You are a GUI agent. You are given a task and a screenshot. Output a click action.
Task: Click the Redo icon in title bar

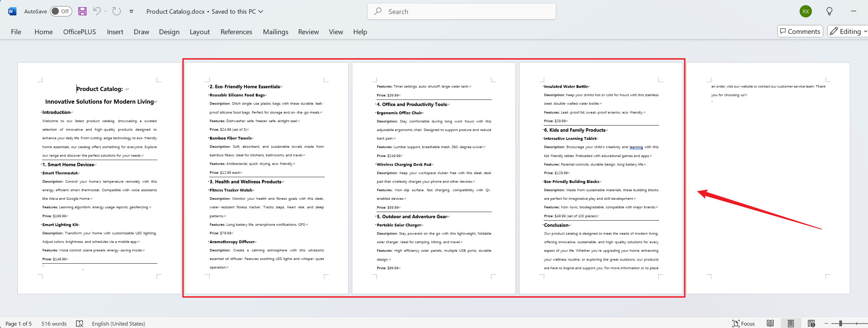117,11
